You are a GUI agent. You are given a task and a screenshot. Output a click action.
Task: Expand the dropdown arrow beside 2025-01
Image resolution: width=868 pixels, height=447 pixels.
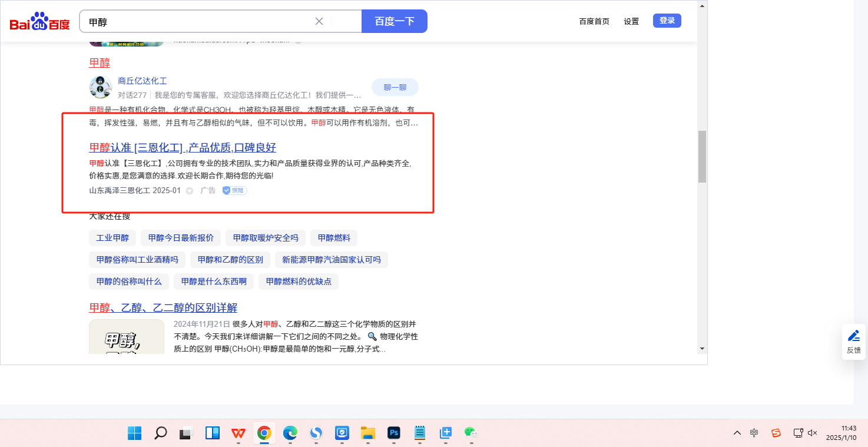click(x=190, y=191)
